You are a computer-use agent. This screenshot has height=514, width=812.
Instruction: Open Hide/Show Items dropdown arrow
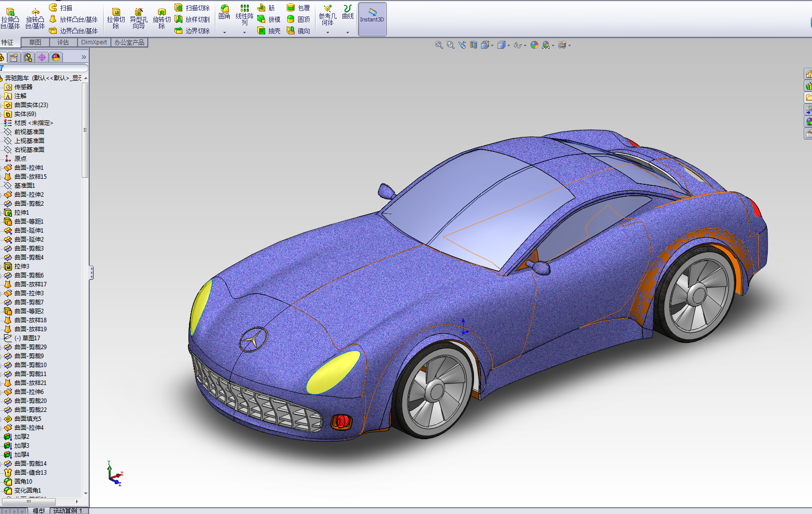pyautogui.click(x=525, y=45)
